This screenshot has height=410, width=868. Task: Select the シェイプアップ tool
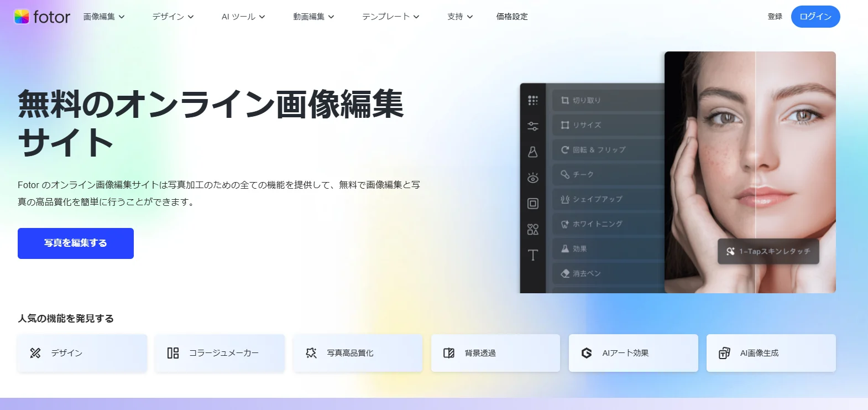click(608, 199)
